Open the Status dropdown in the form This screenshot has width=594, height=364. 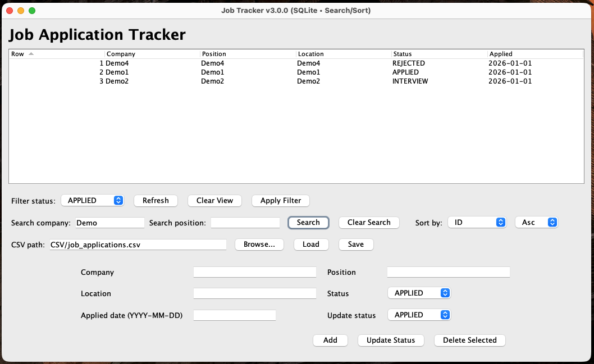(419, 293)
